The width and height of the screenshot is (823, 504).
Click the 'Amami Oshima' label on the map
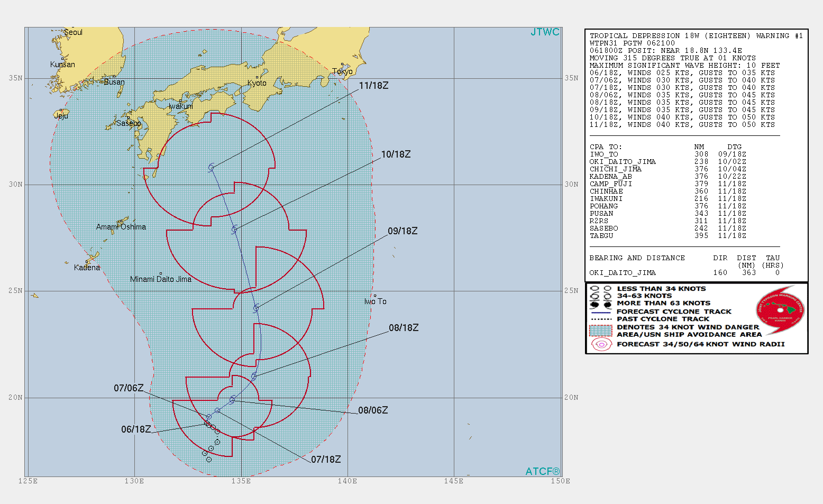121,227
